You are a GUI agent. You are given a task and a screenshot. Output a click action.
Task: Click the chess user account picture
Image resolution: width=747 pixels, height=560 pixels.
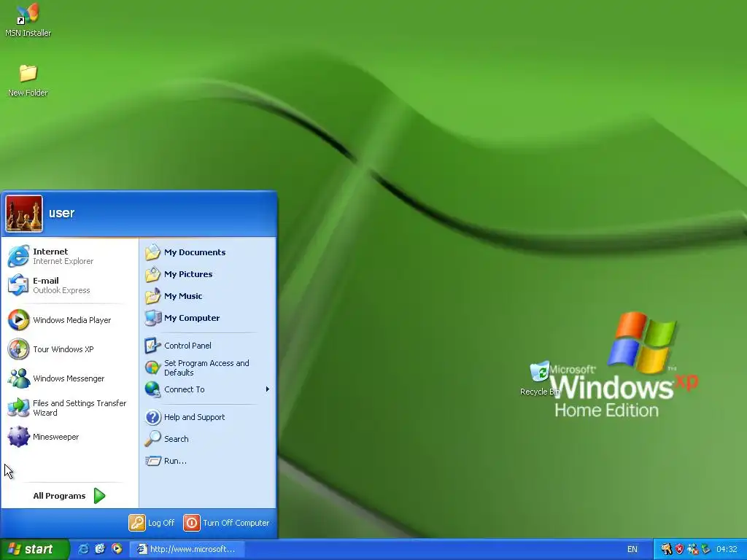coord(24,214)
